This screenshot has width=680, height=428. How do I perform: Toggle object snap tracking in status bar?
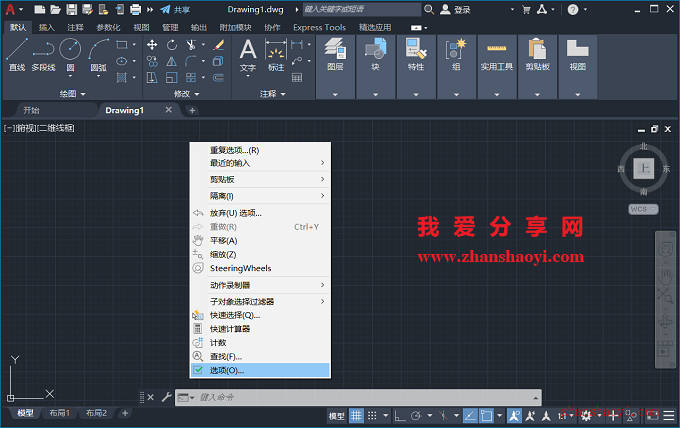point(470,416)
